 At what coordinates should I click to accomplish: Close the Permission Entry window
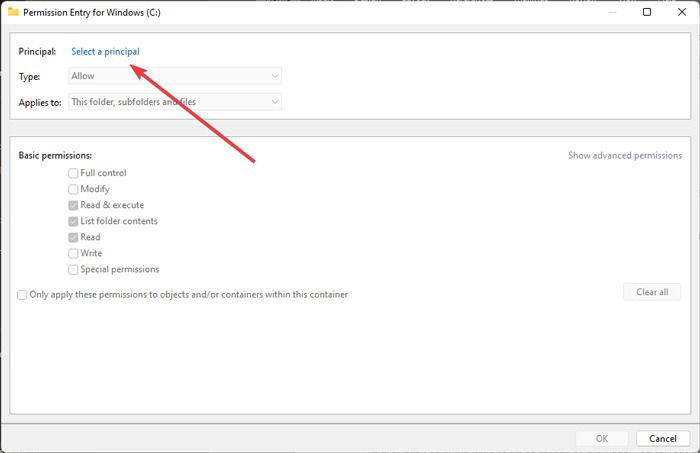click(x=682, y=12)
